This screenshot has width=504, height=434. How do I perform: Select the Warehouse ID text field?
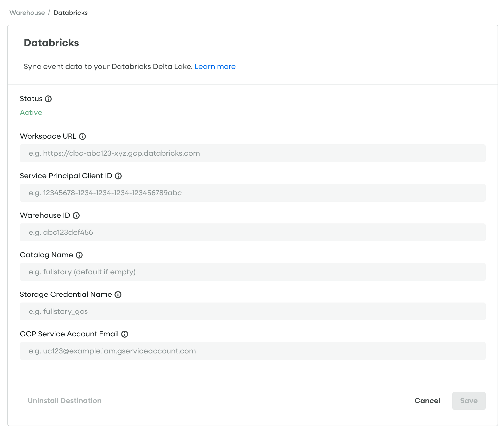pos(252,232)
